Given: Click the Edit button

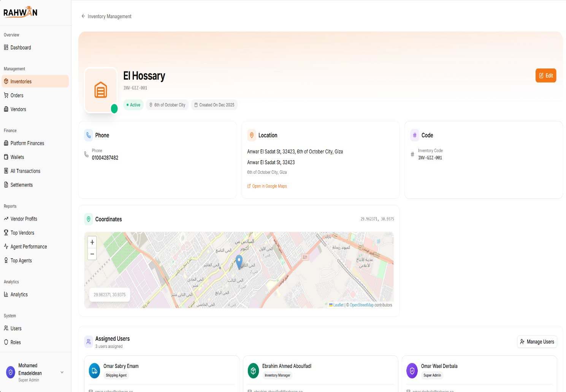Looking at the screenshot, I should 546,76.
